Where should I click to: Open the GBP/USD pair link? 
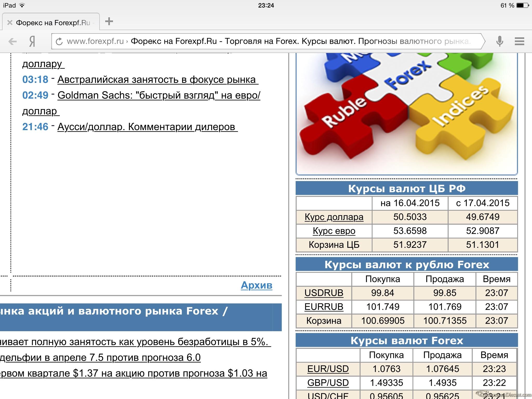point(328,383)
